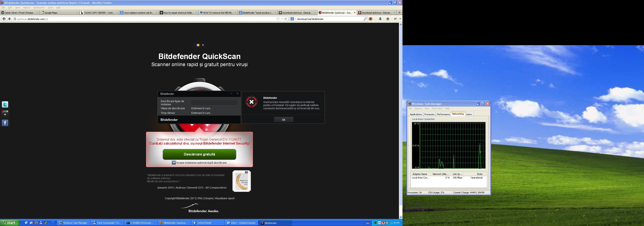Switch to How to repair shortcut folder tab
Viewport: 644px width, 226px height.
click(178, 13)
